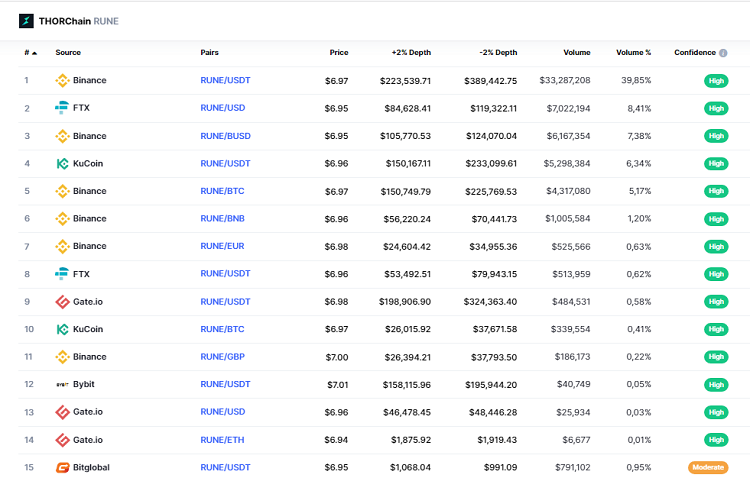Click the Bitglobal icon in row 15
This screenshot has height=478, width=750.
point(62,467)
